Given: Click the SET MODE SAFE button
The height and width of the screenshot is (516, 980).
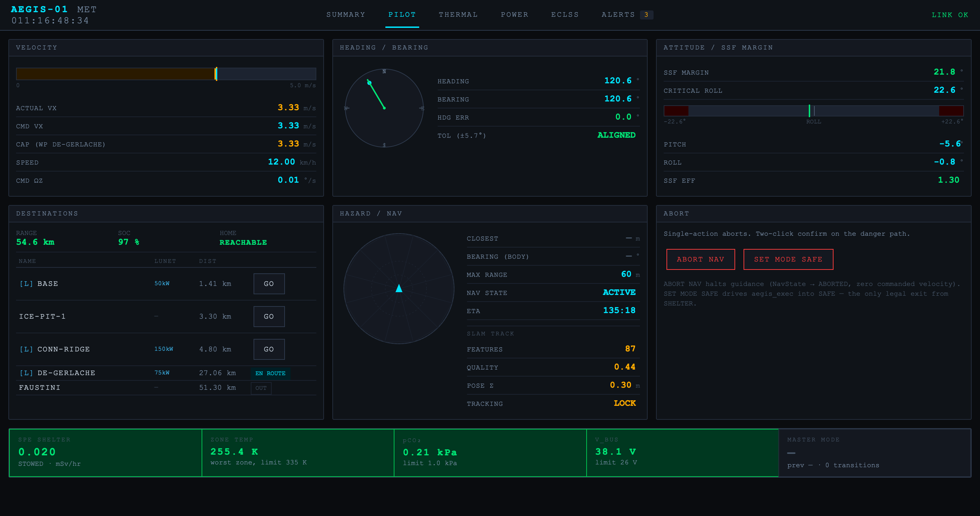Looking at the screenshot, I should coord(788,259).
